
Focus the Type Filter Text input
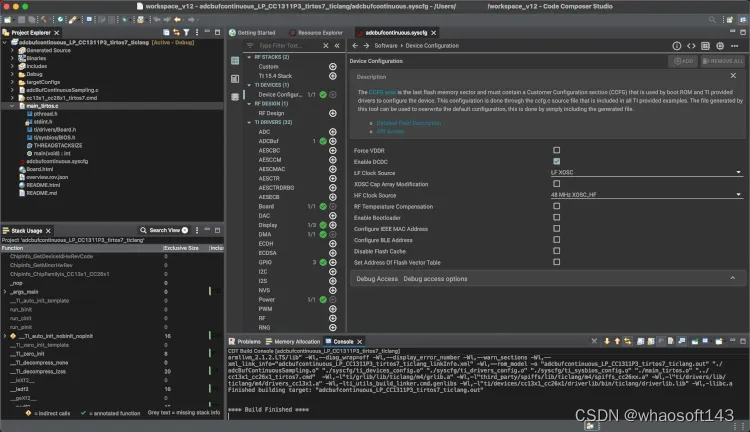tap(287, 45)
